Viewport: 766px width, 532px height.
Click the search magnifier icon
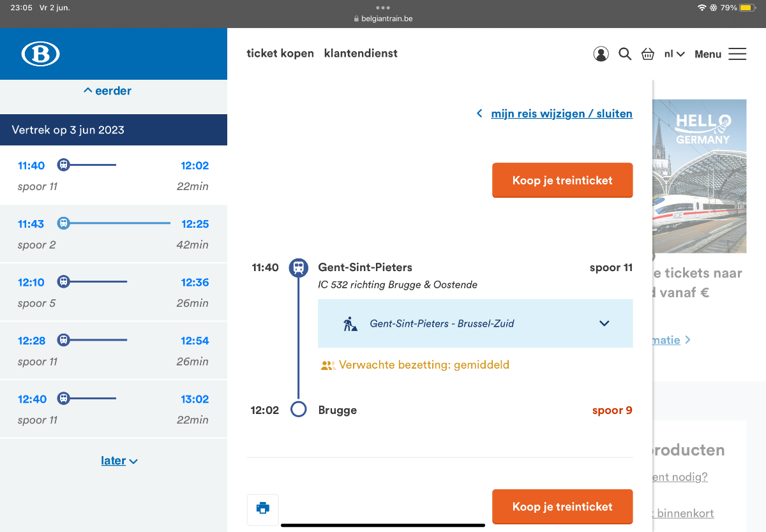(625, 54)
